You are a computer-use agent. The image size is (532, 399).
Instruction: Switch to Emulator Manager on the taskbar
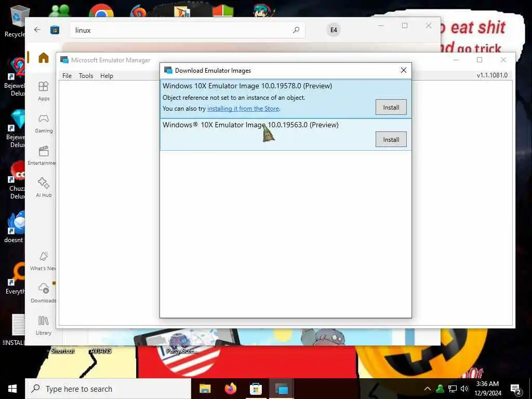pyautogui.click(x=281, y=389)
